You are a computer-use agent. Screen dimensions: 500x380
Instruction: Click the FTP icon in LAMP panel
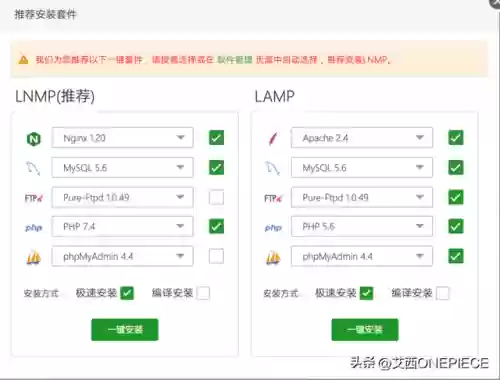click(273, 198)
